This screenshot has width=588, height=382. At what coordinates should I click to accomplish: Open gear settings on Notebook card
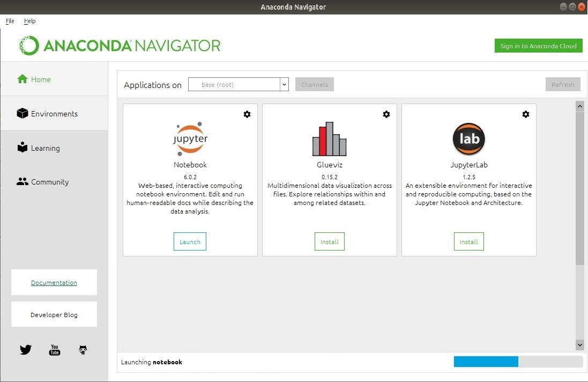(247, 114)
